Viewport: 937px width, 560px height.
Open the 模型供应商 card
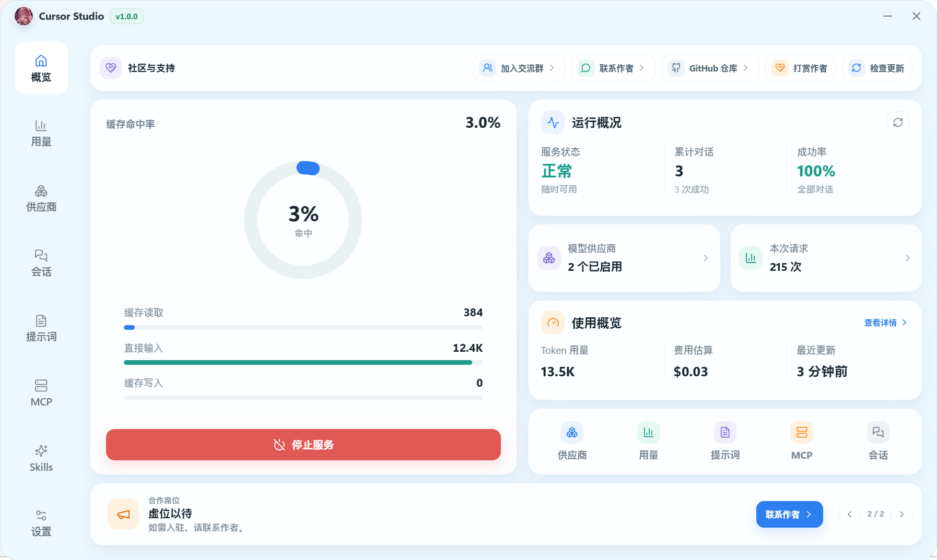coord(624,258)
